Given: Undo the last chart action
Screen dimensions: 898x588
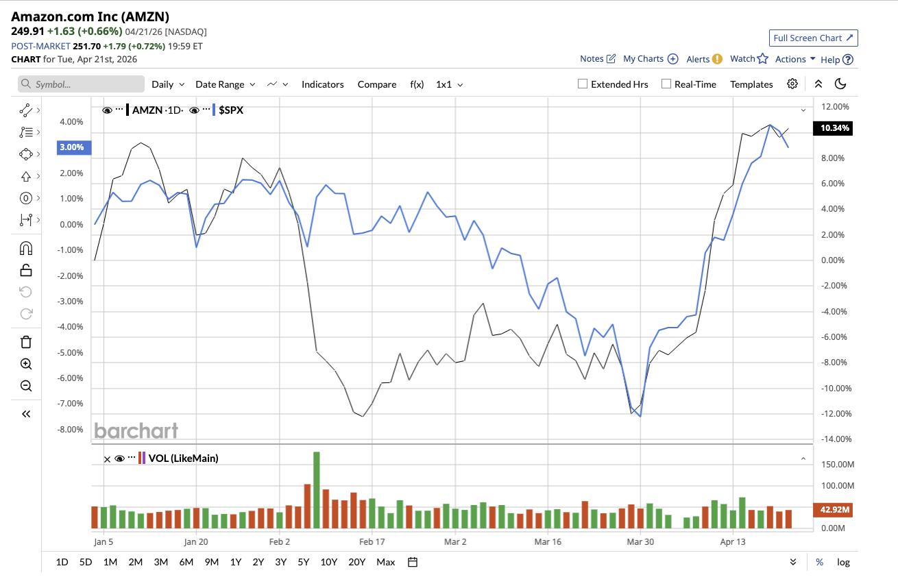Looking at the screenshot, I should [26, 292].
